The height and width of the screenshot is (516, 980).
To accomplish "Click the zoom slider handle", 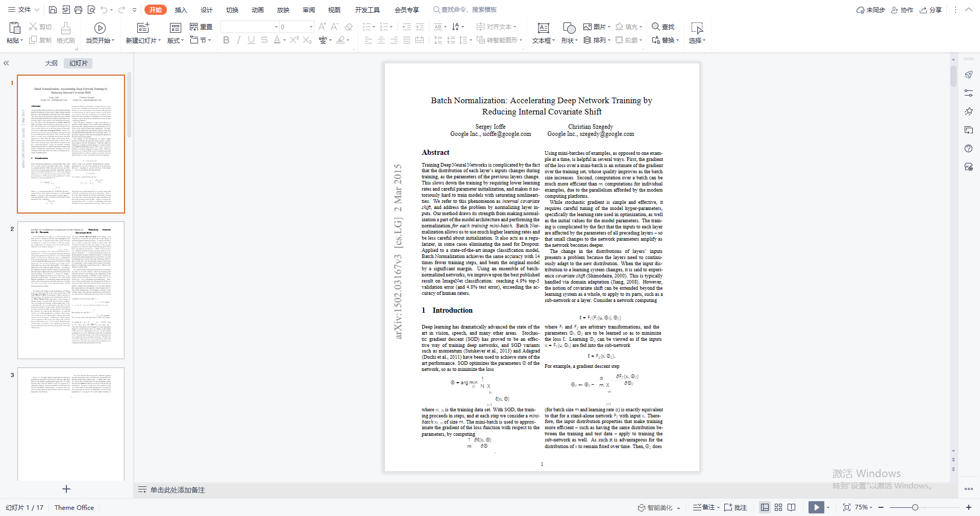I will pyautogui.click(x=915, y=507).
